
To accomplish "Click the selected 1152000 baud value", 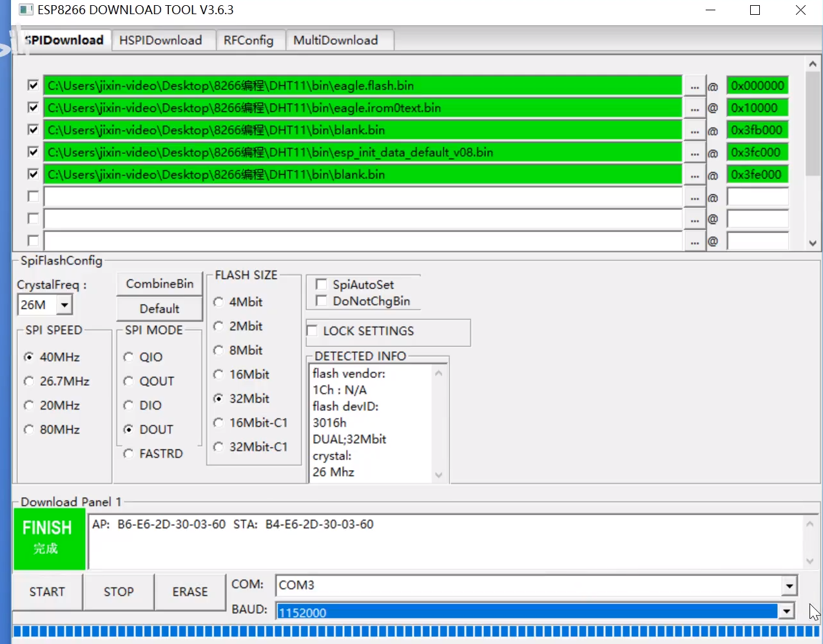I will click(x=527, y=612).
